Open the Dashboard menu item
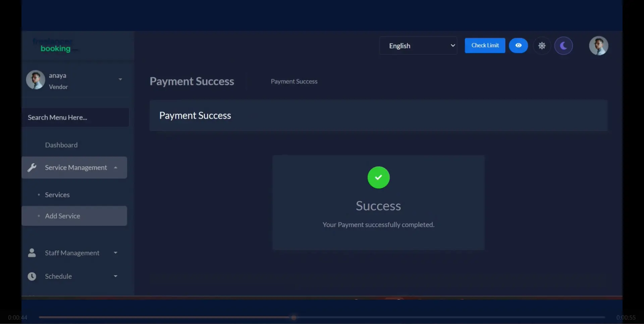 tap(61, 145)
